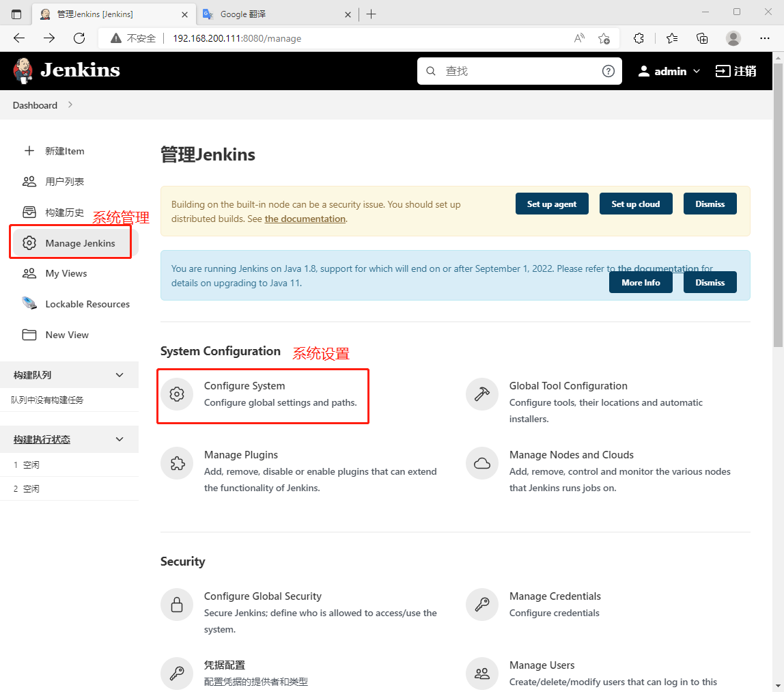This screenshot has width=784, height=692.
Task: Click the 构建历史 history icon
Action: (x=29, y=212)
